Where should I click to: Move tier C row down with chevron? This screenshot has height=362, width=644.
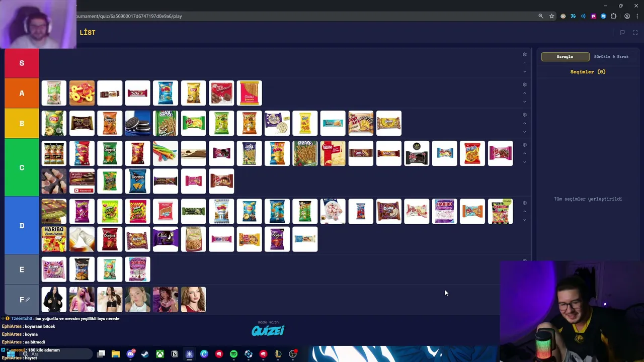pyautogui.click(x=525, y=162)
